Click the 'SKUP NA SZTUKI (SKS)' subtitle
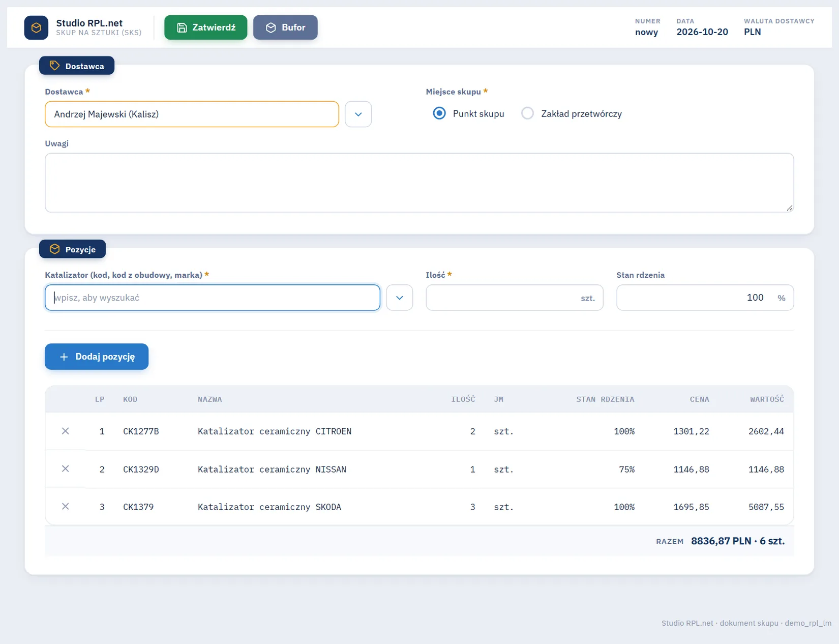Viewport: 839px width, 644px height. click(99, 33)
